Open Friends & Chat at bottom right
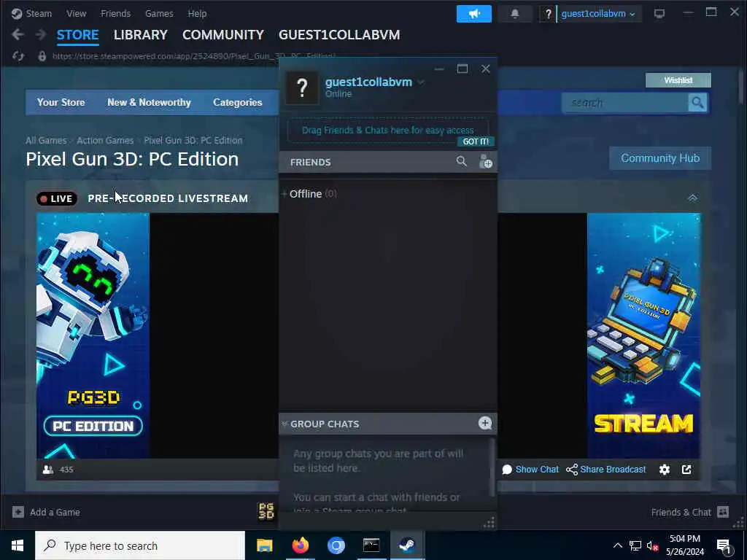The height and width of the screenshot is (560, 747). click(x=690, y=513)
